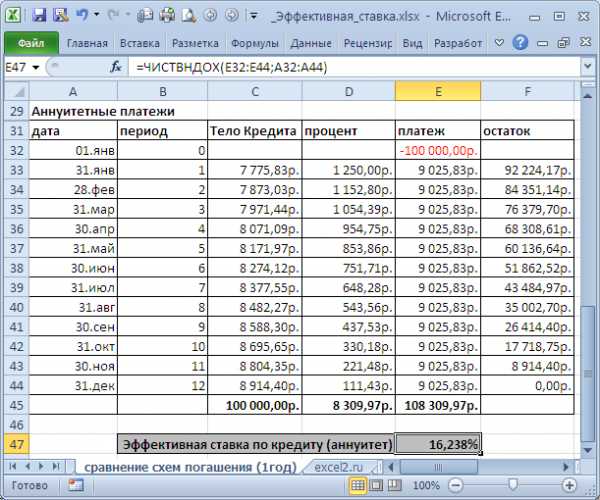This screenshot has height=500, width=600.
Task: Click next sheet navigation arrow
Action: coord(40,467)
